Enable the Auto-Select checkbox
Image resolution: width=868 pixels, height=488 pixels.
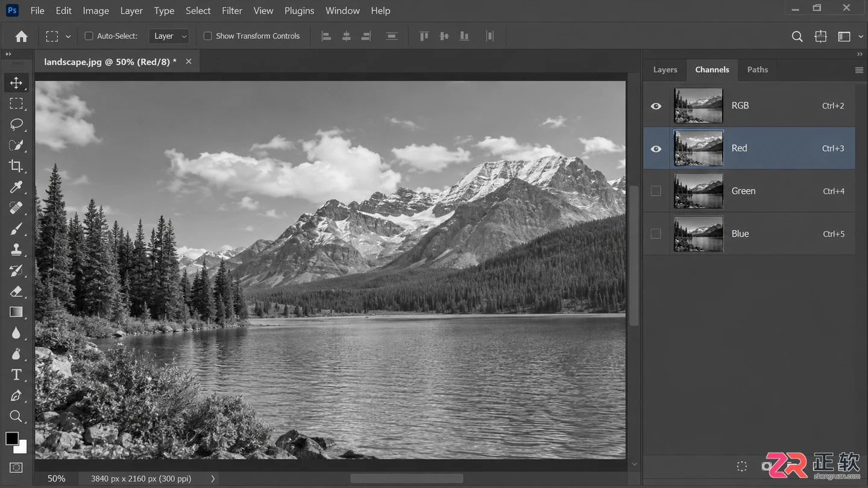89,36
